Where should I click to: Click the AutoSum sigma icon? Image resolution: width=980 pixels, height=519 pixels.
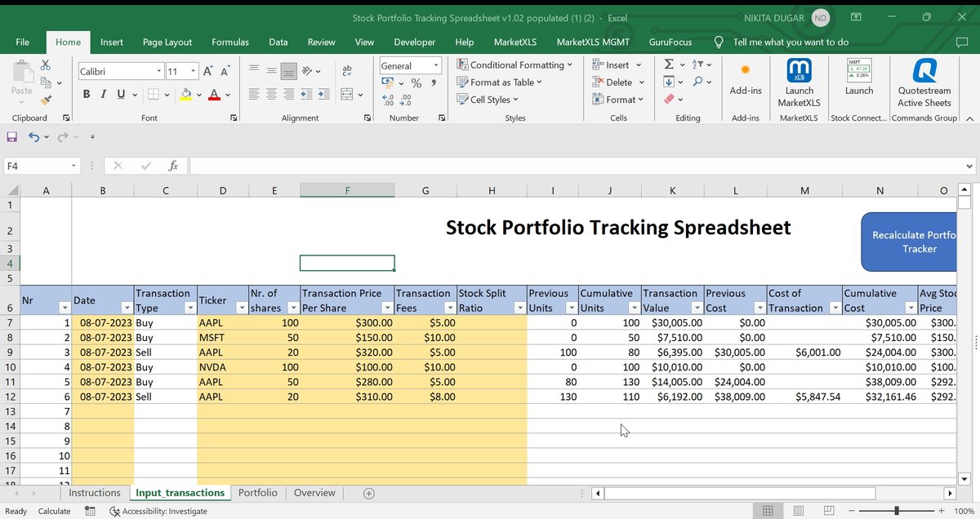pos(669,64)
